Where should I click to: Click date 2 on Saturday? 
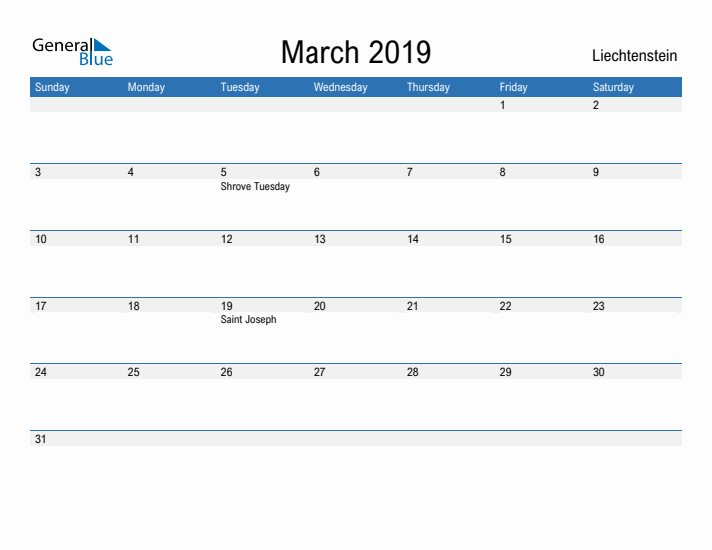596,105
